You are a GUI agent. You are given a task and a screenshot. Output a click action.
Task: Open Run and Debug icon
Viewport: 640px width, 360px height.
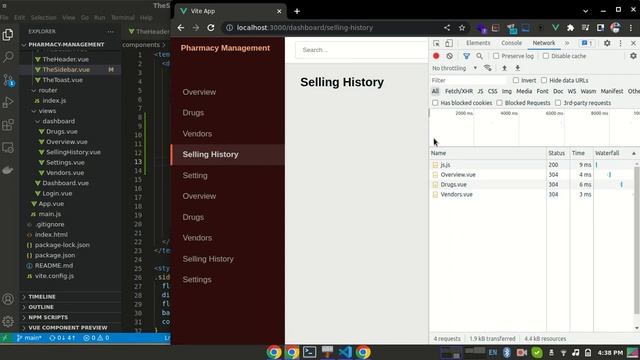[8, 102]
